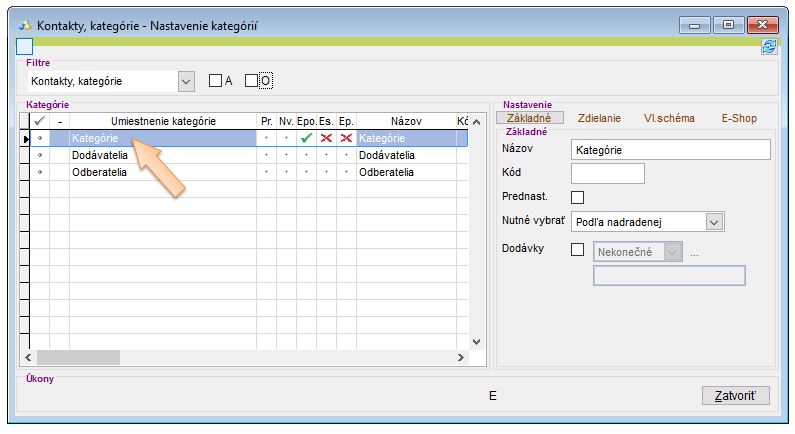Click into the Kód input field
Viewport: 795px width, 434px height.
[607, 174]
